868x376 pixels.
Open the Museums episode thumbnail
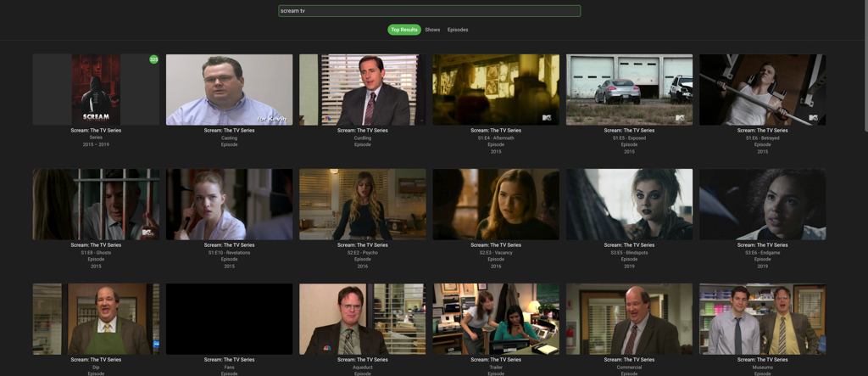coord(762,319)
